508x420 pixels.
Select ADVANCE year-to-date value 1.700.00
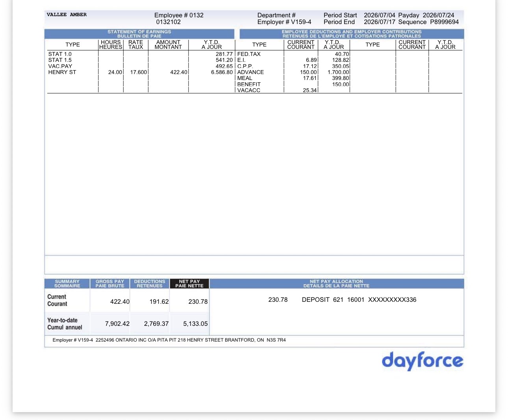pos(338,72)
